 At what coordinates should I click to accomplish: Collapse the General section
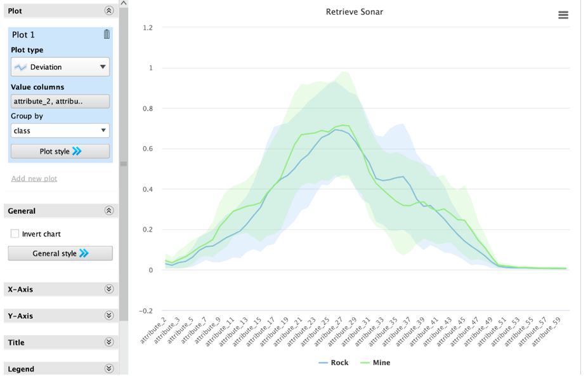[108, 211]
